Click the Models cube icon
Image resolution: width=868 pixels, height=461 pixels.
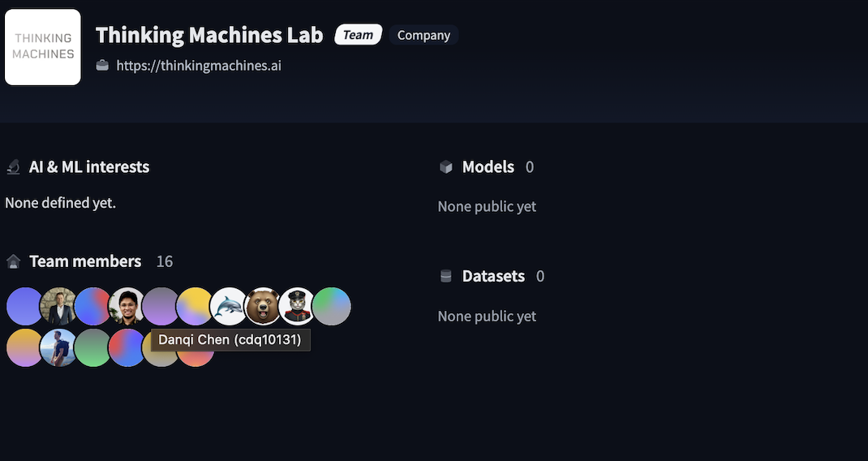(x=445, y=167)
